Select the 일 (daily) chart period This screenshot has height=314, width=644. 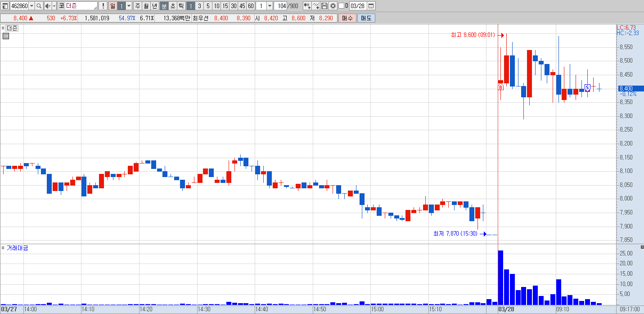113,6
